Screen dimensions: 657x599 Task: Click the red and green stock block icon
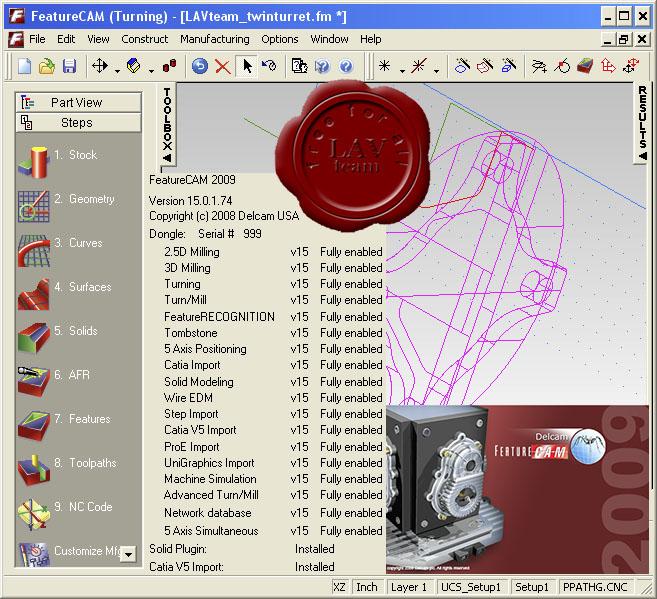coord(585,66)
